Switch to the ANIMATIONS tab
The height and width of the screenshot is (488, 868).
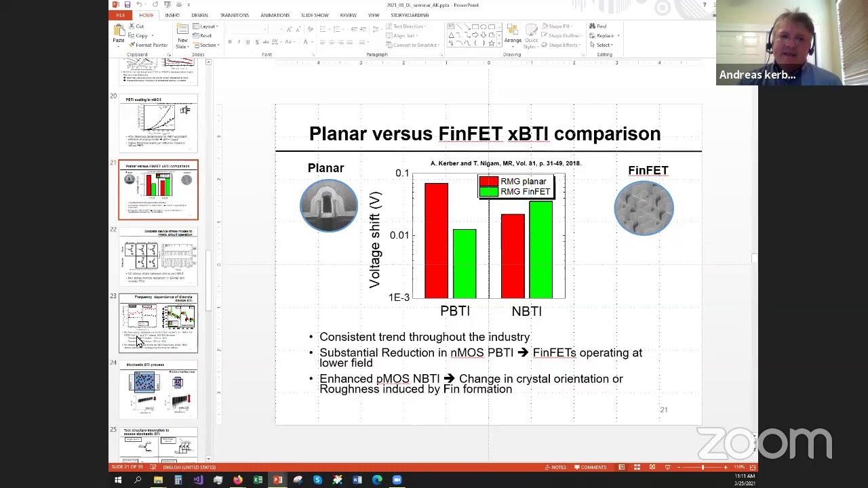pyautogui.click(x=275, y=15)
